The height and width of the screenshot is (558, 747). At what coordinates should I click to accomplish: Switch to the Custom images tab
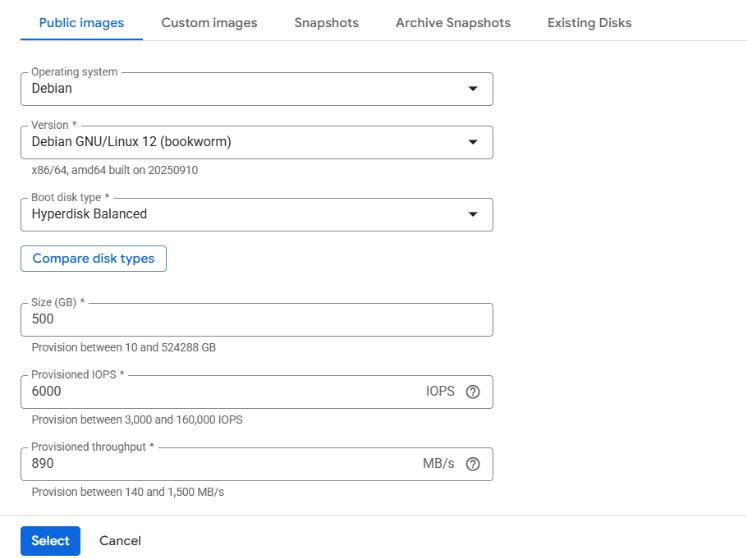click(x=208, y=23)
